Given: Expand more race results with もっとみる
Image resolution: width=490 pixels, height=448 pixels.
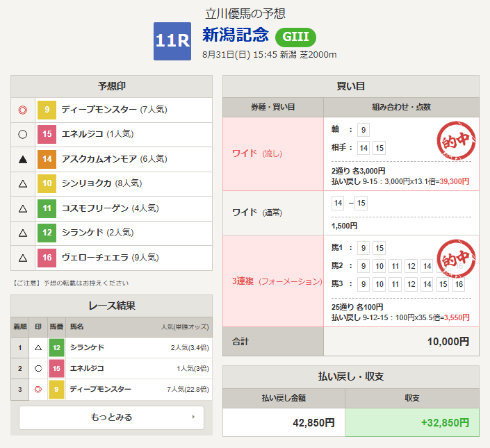Looking at the screenshot, I should pyautogui.click(x=111, y=417).
